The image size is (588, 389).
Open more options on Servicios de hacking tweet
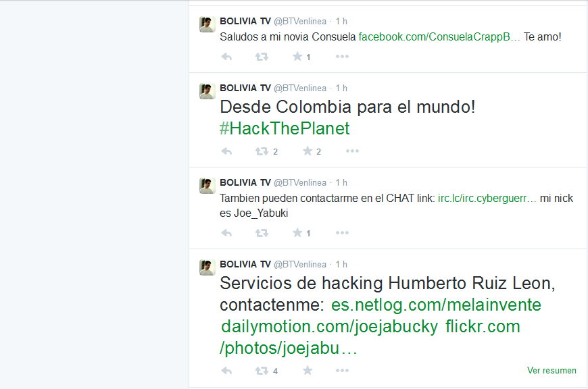pos(342,371)
